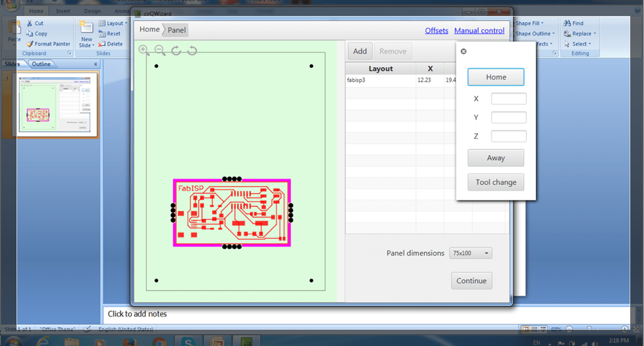Screen dimensions: 644x346
Task: Click the Copy icon in PowerPoint ribbon
Action: 29,34
